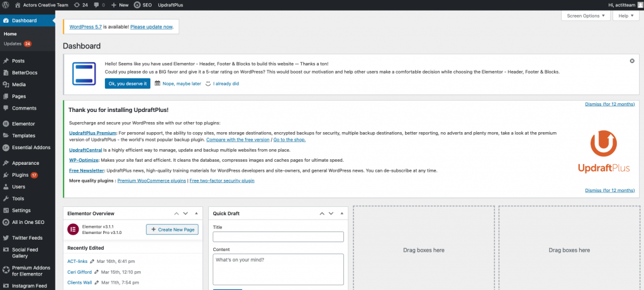This screenshot has height=290, width=644.
Task: Open the updates icon showing 24
Action: [x=81, y=5]
